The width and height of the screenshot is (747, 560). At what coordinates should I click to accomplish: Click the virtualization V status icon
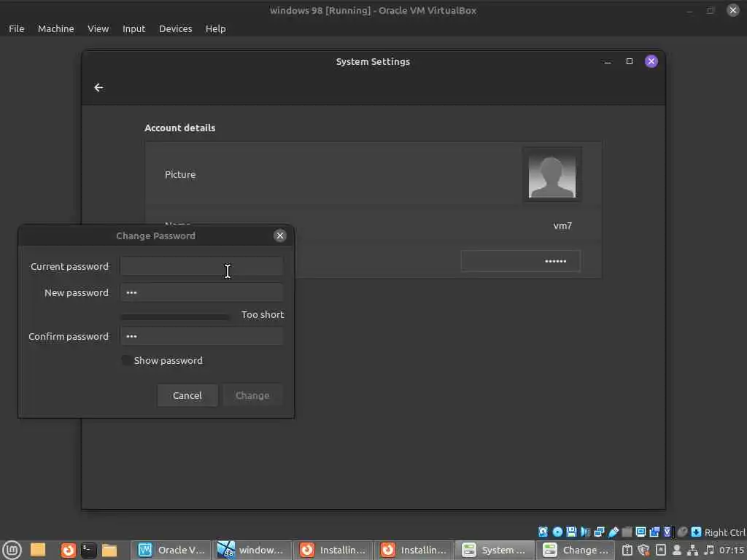(668, 532)
